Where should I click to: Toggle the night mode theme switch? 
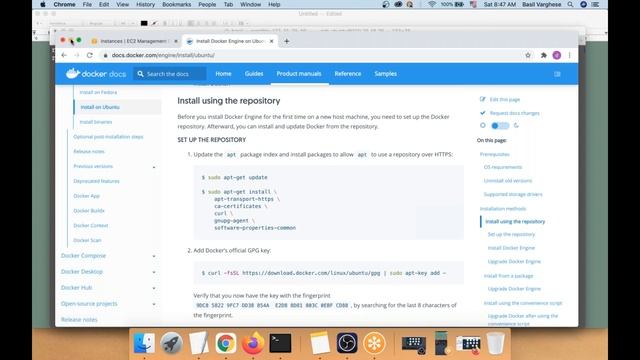pyautogui.click(x=500, y=126)
